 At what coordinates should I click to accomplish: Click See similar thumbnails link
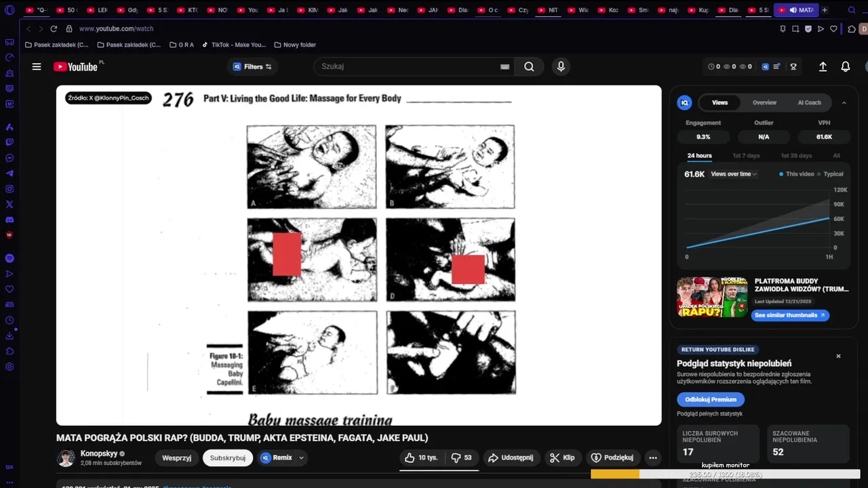tap(790, 315)
